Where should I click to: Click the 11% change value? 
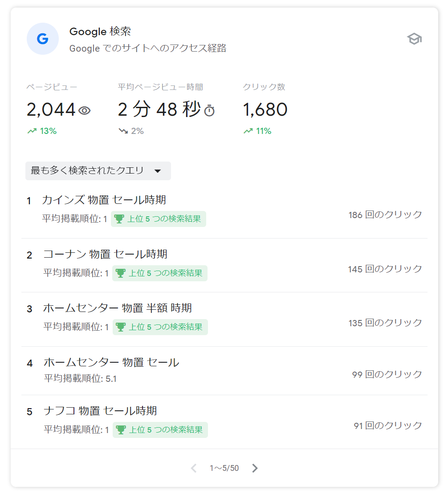point(264,131)
